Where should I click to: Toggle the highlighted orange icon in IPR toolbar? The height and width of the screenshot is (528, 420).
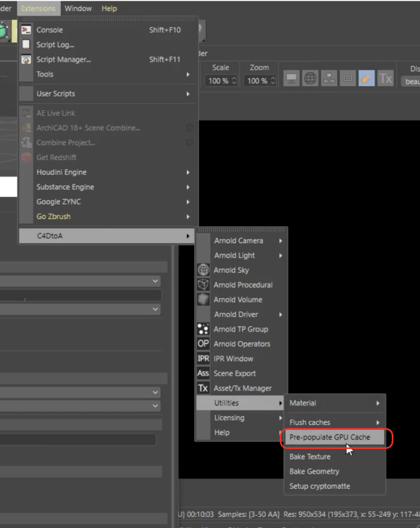[367, 79]
